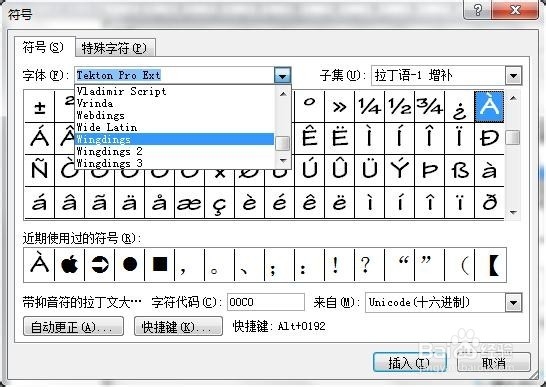Click the 插入(I) insert button
The image size is (546, 387).
click(x=410, y=363)
